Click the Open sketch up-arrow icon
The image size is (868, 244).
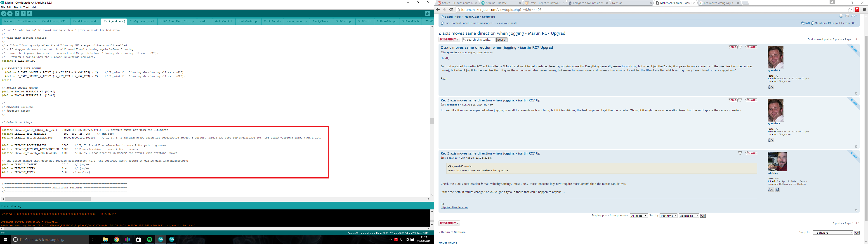click(23, 14)
